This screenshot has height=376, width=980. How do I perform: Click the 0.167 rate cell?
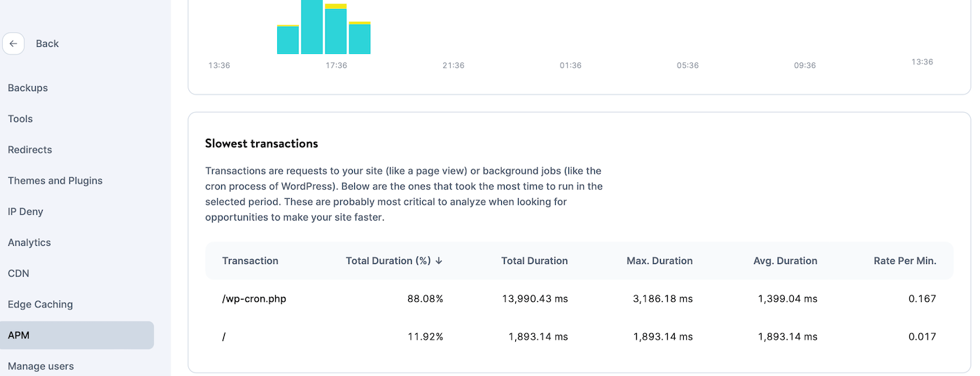click(x=923, y=298)
